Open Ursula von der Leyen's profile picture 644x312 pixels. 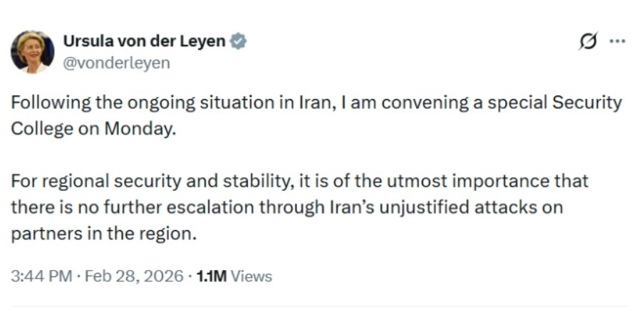[32, 51]
